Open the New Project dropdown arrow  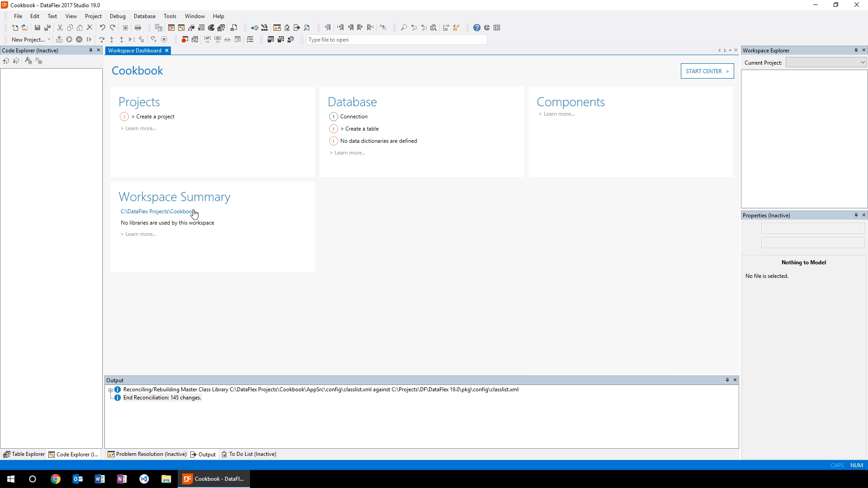(49, 39)
